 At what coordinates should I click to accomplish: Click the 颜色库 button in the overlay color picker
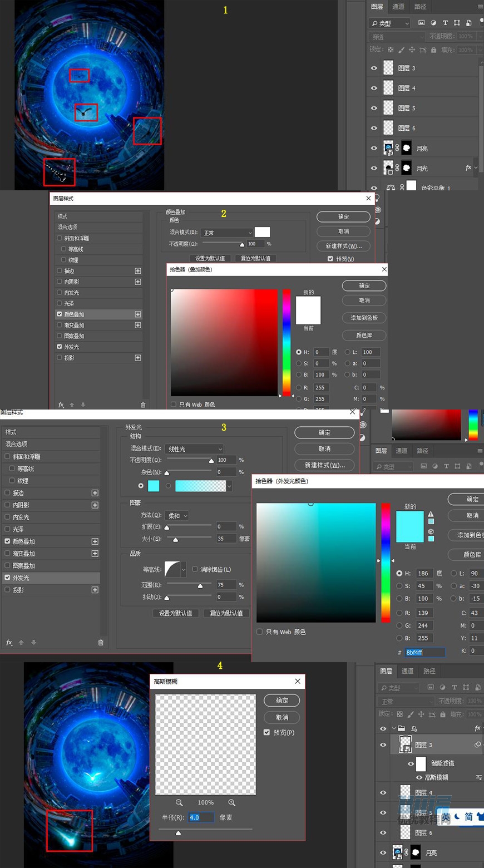coord(364,335)
